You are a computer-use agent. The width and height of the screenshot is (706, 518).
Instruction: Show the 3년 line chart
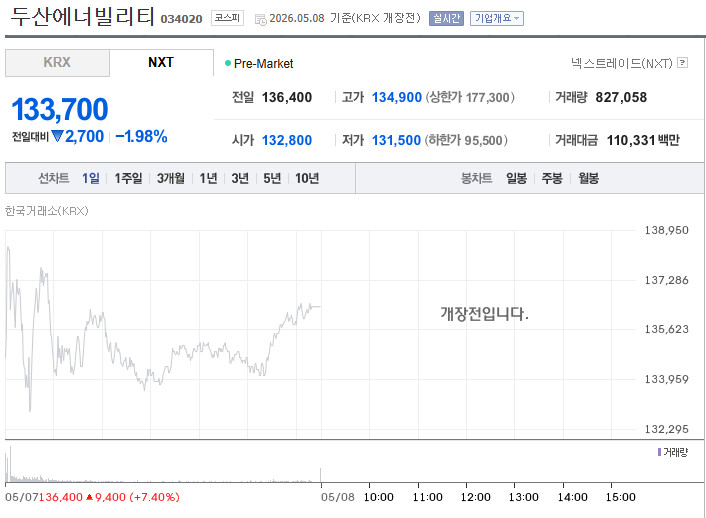[x=240, y=178]
